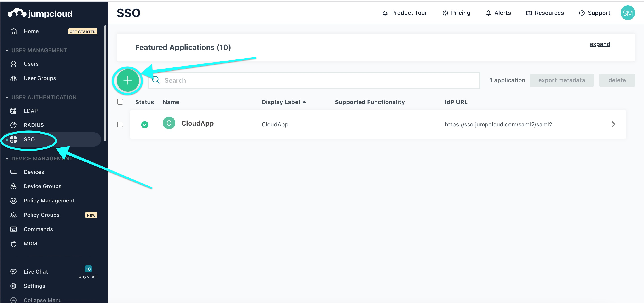
Task: Click the Collapse Menu arrow icon
Action: coord(13,300)
